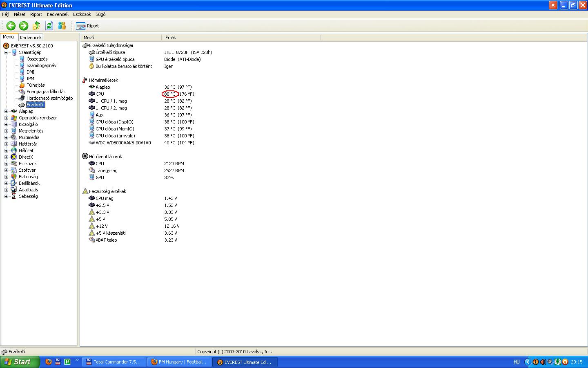
Task: Expand the Kiszolgáló tree node
Action: 6,124
